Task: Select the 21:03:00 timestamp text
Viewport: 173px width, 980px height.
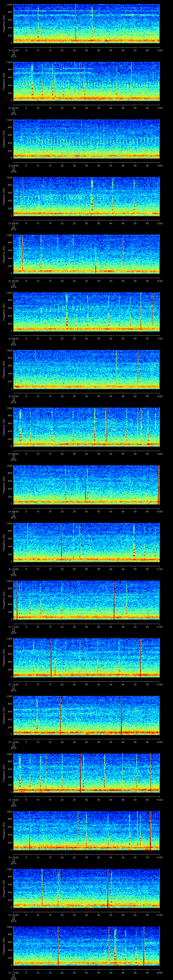Action: click(x=13, y=166)
